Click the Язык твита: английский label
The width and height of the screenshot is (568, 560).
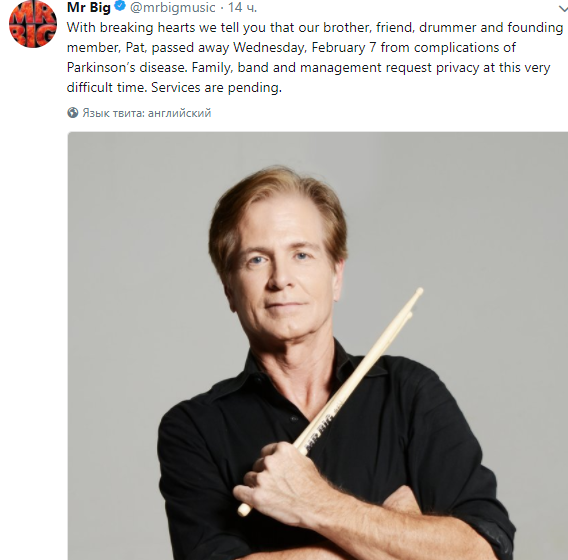147,113
